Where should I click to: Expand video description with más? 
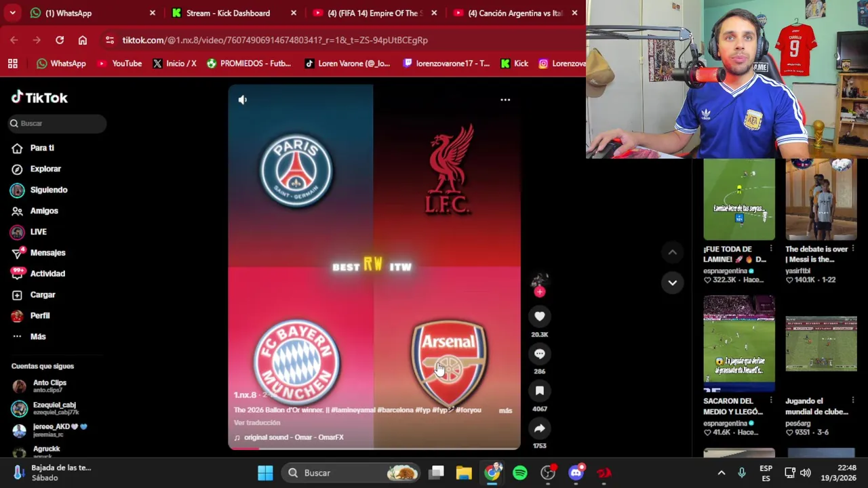(505, 411)
